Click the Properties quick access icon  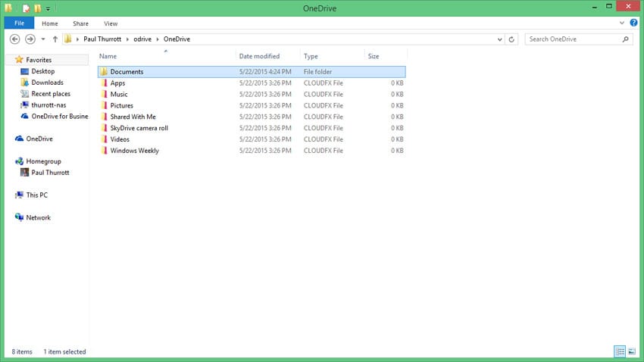pos(27,8)
